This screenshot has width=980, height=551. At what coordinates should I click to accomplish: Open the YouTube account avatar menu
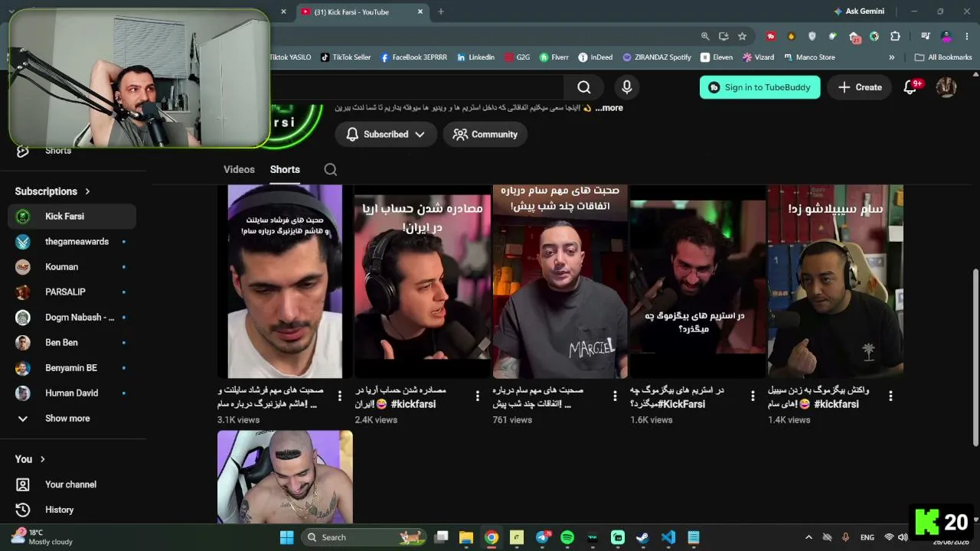tap(946, 87)
